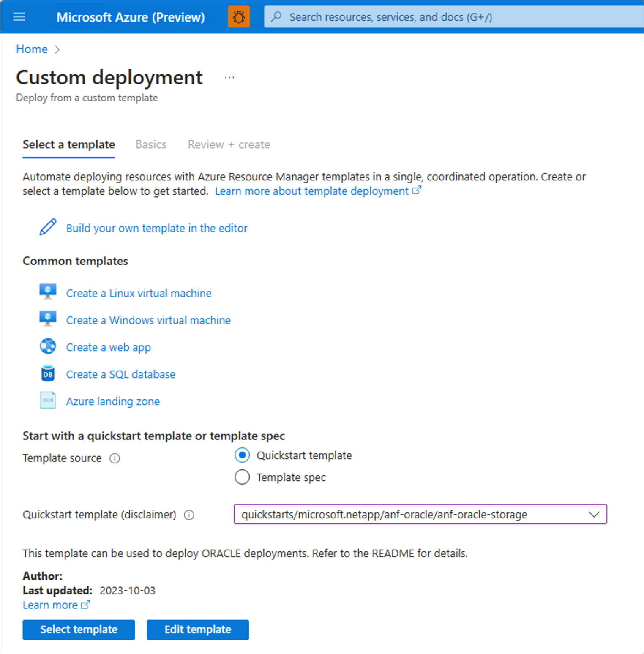Click the Quickstart template disclaimer info icon

pyautogui.click(x=189, y=515)
